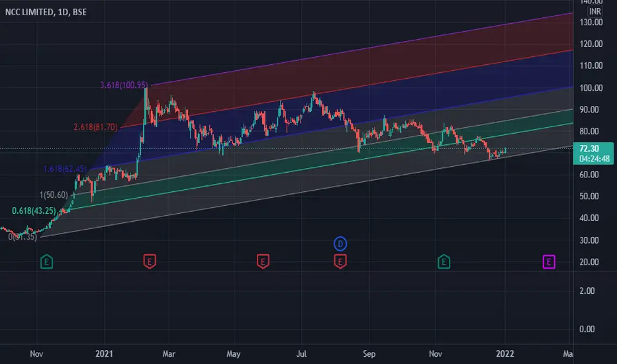This screenshot has height=364, width=617.
Task: Click the 100.00 price axis label
Action: pos(591,88)
